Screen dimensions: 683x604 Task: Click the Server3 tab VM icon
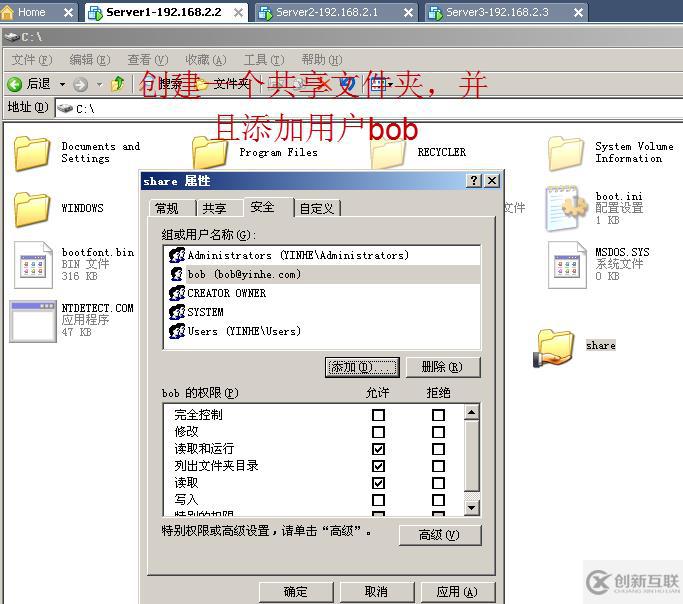tap(435, 13)
